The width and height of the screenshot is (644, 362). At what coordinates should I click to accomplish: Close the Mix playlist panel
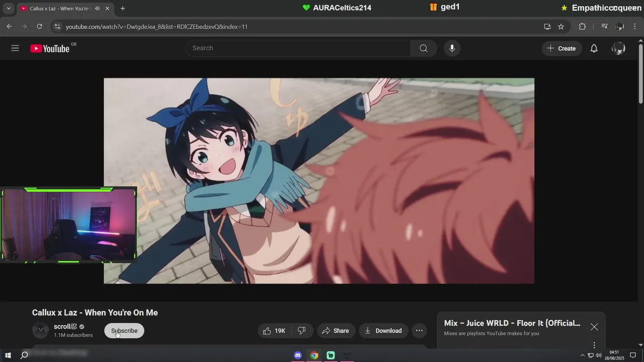tap(594, 327)
